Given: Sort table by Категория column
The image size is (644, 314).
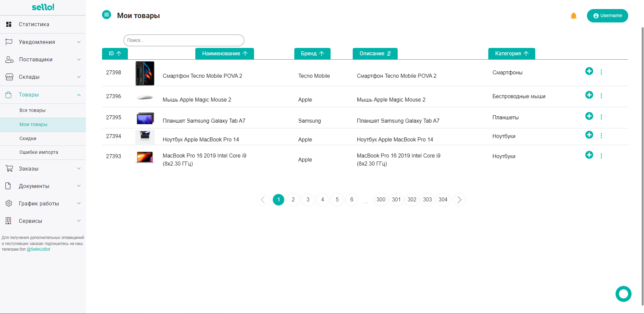Looking at the screenshot, I should (x=512, y=54).
